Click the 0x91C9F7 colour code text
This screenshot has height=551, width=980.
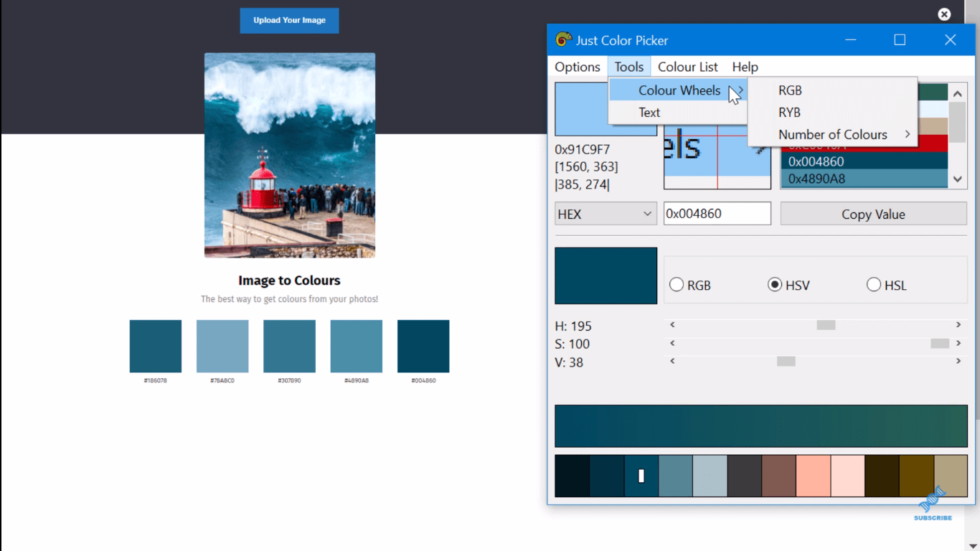click(x=583, y=150)
